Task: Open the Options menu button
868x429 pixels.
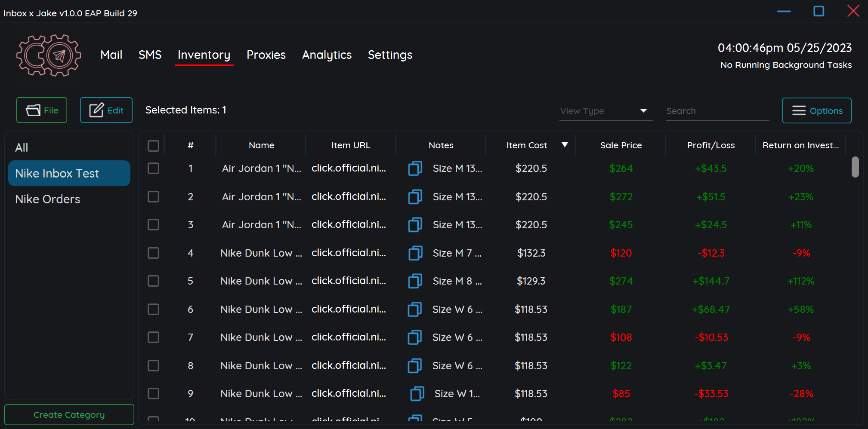Action: click(817, 110)
